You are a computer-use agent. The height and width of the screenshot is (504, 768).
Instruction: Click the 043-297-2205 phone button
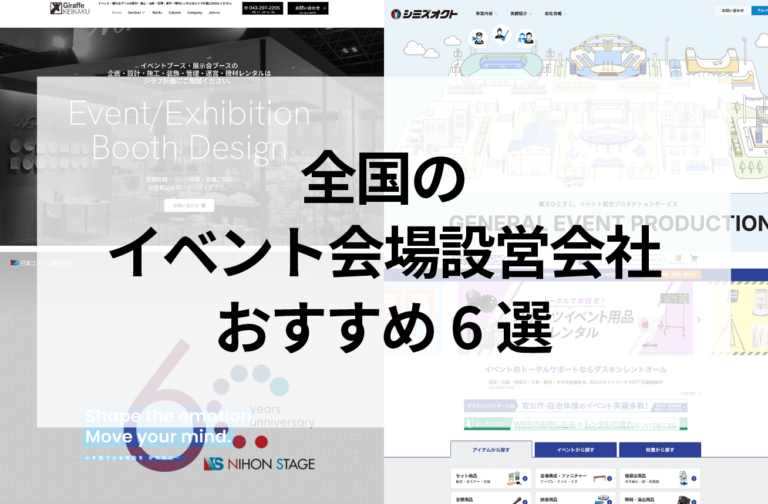pyautogui.click(x=263, y=8)
